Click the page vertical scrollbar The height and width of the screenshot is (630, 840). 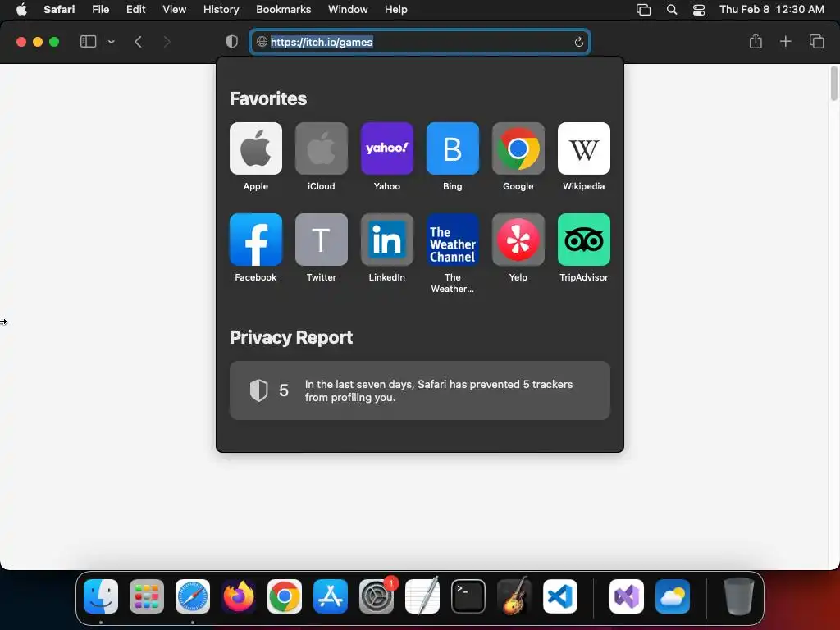point(833,83)
